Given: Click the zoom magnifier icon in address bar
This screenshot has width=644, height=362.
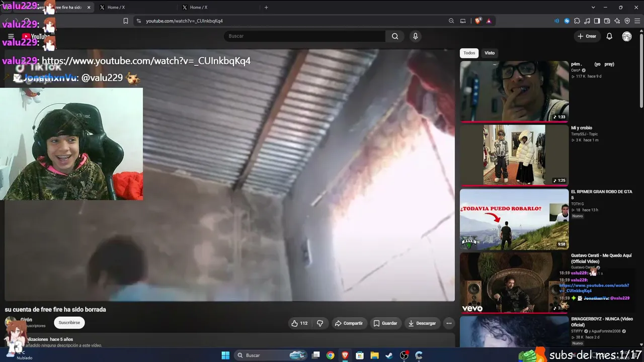Looking at the screenshot, I should (451, 21).
